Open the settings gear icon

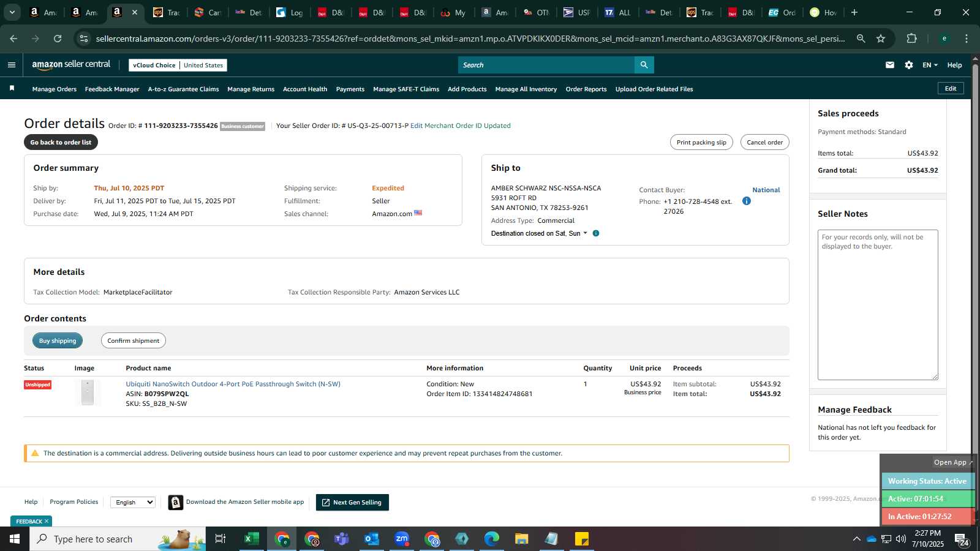(x=909, y=65)
